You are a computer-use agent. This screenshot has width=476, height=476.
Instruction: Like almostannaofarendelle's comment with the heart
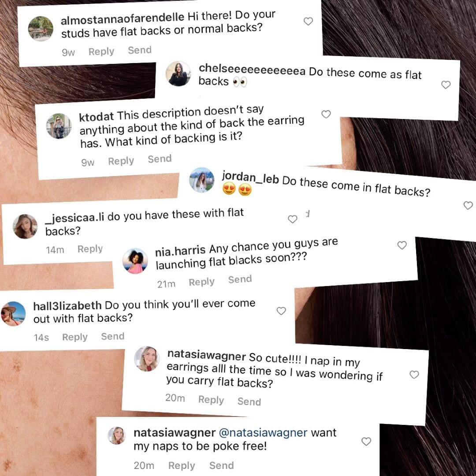(x=308, y=21)
